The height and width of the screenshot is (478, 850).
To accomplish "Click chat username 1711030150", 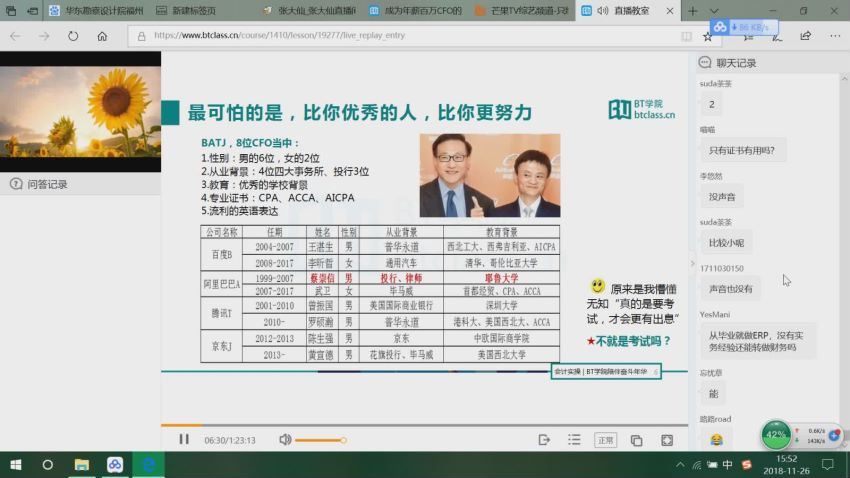I will [722, 268].
